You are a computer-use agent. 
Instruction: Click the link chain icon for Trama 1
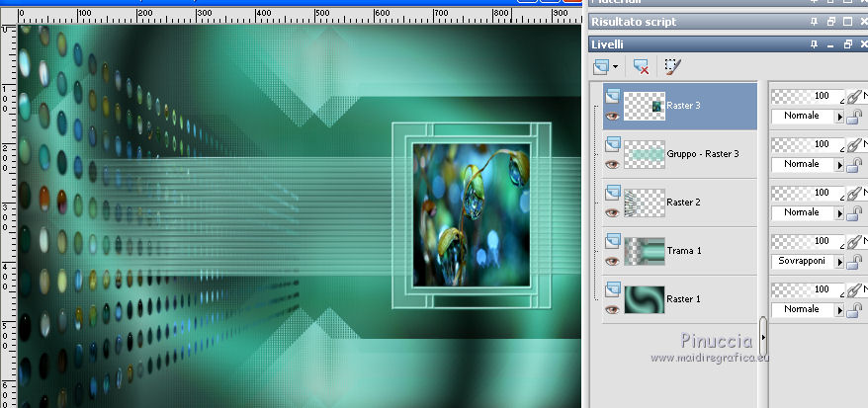tap(854, 242)
